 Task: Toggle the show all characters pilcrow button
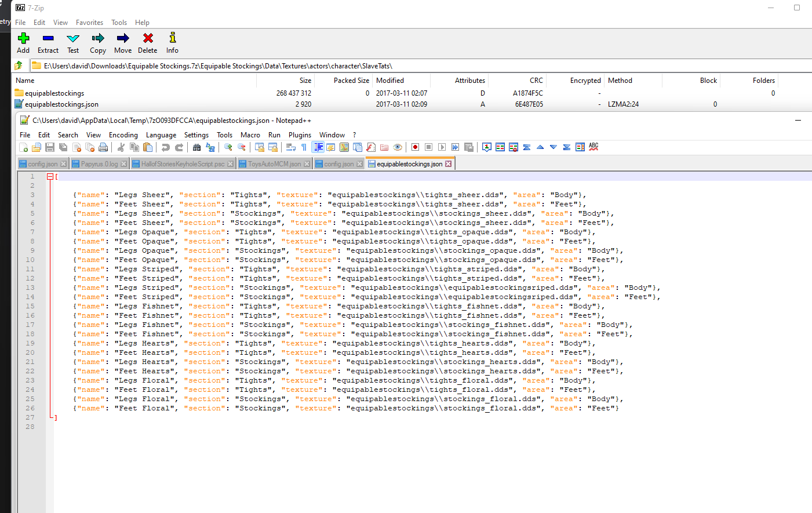(x=304, y=147)
